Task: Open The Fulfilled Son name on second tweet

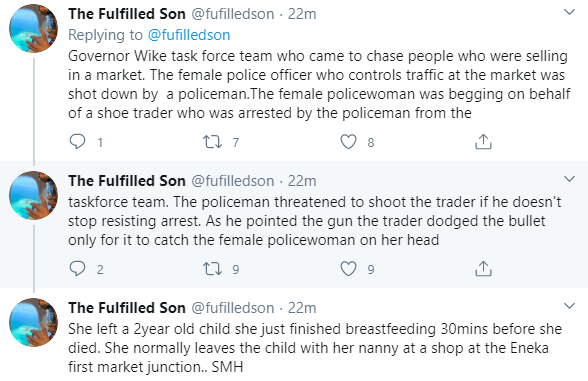Action: [127, 181]
